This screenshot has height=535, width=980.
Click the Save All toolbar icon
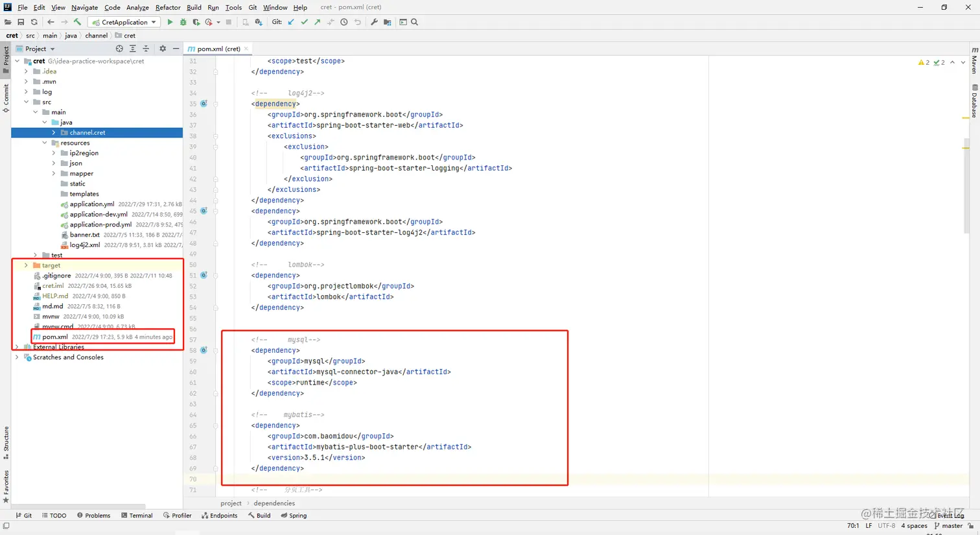click(x=21, y=22)
